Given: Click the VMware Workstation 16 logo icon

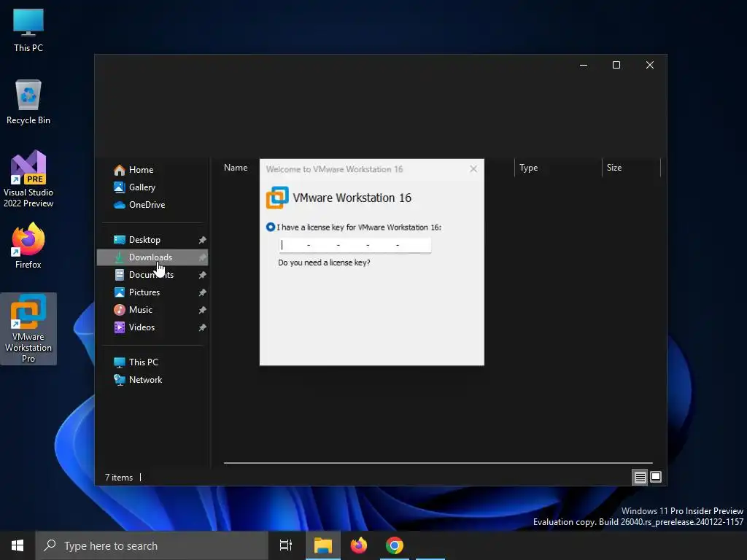Looking at the screenshot, I should pos(277,198).
